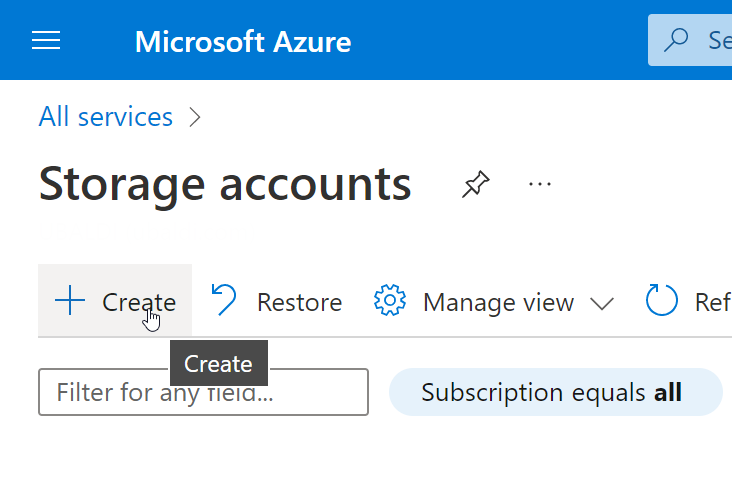Refresh the storage accounts list
732x478 pixels.
coord(687,301)
